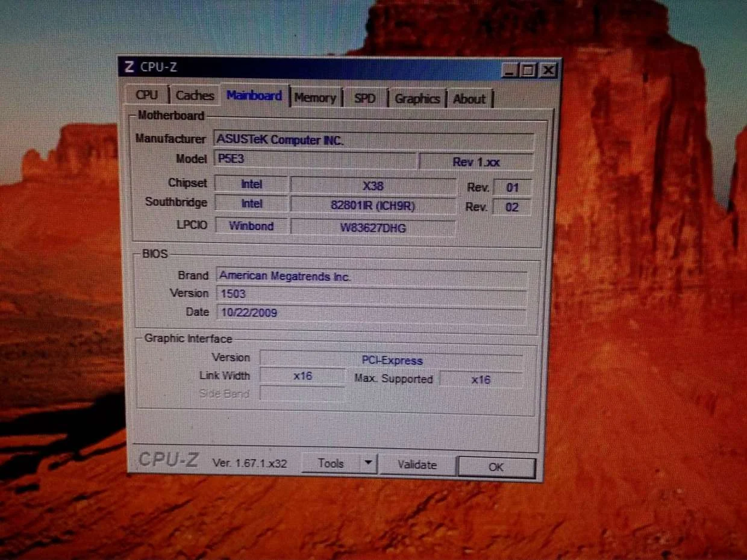Open the Graphics tab
The image size is (747, 560).
click(417, 99)
